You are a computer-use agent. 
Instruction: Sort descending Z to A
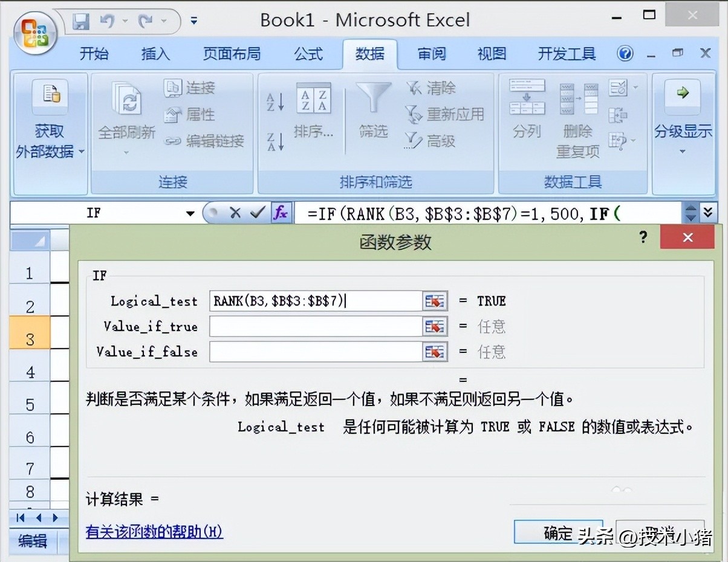click(275, 141)
